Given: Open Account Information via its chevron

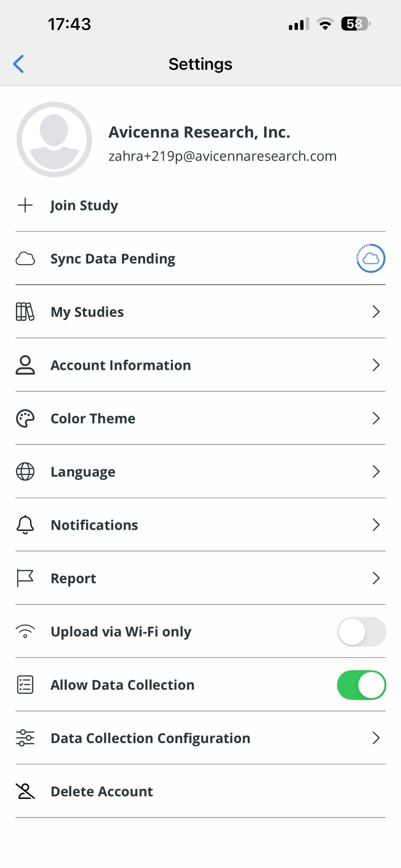Looking at the screenshot, I should (x=376, y=365).
